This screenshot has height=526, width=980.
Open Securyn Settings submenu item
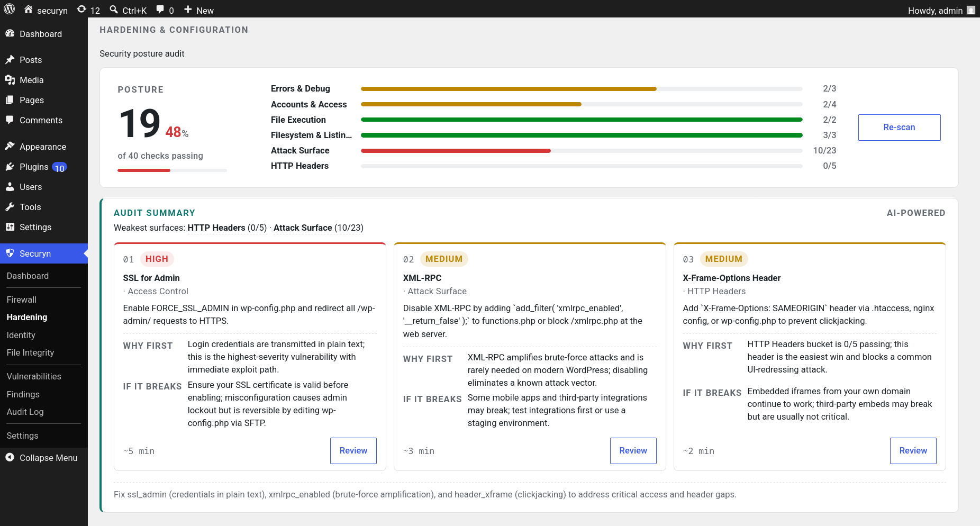[x=22, y=436]
